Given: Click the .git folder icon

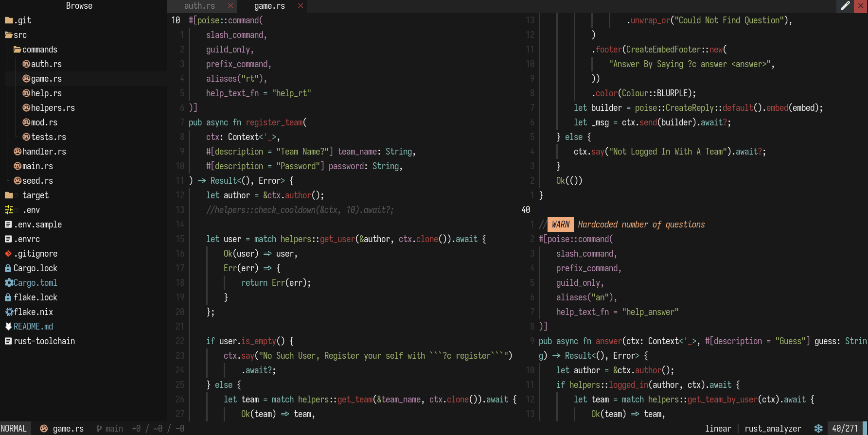Looking at the screenshot, I should pos(9,20).
